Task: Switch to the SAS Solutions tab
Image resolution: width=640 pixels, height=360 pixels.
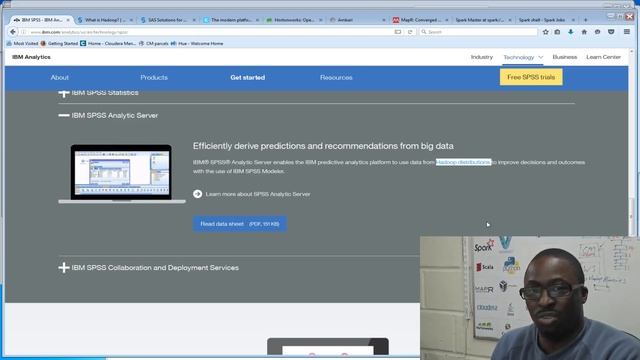Action: pyautogui.click(x=168, y=20)
